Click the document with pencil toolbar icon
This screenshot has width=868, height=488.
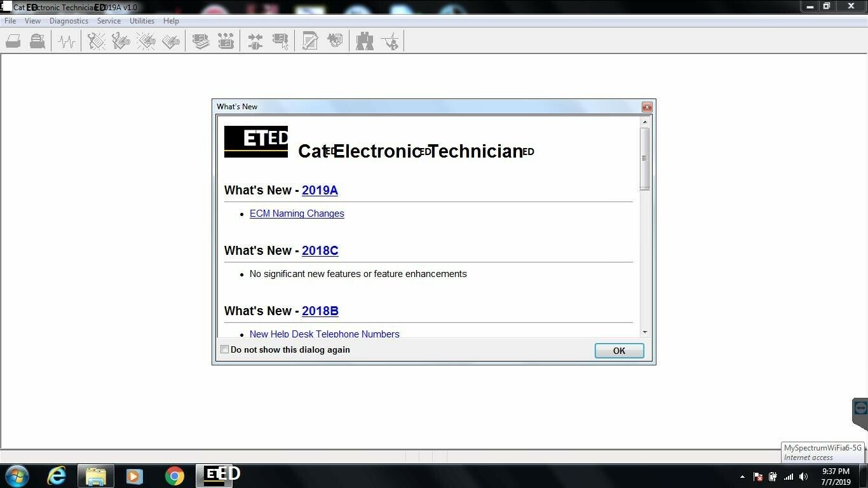(x=310, y=42)
